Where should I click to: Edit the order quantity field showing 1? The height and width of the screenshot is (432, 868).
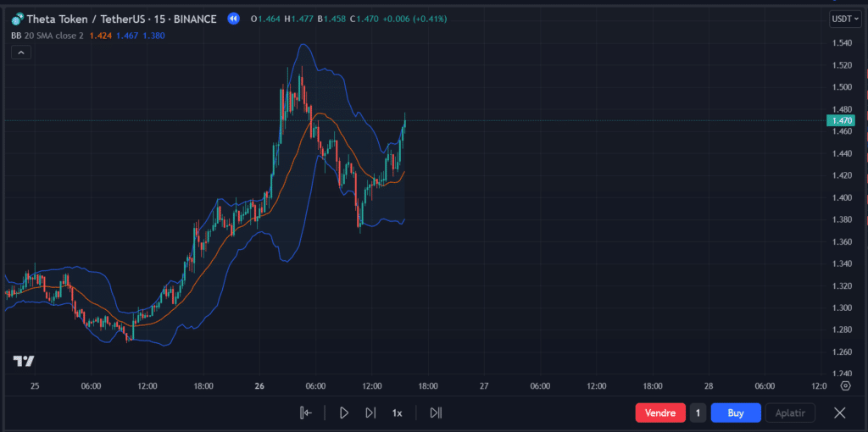(x=698, y=413)
